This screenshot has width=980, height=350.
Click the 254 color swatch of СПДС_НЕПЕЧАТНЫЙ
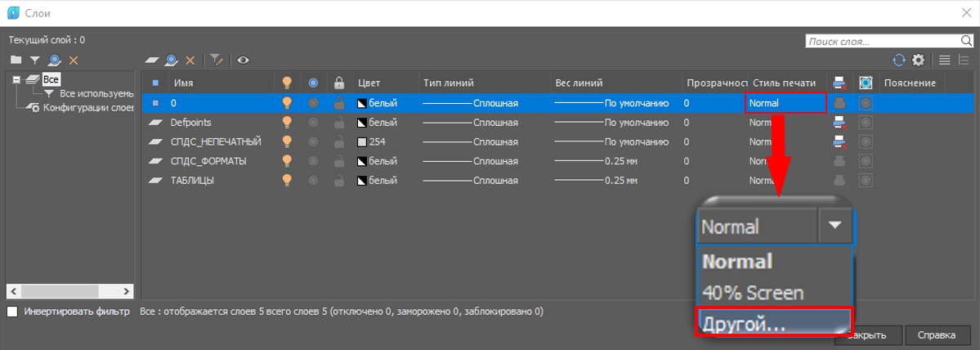click(x=364, y=141)
